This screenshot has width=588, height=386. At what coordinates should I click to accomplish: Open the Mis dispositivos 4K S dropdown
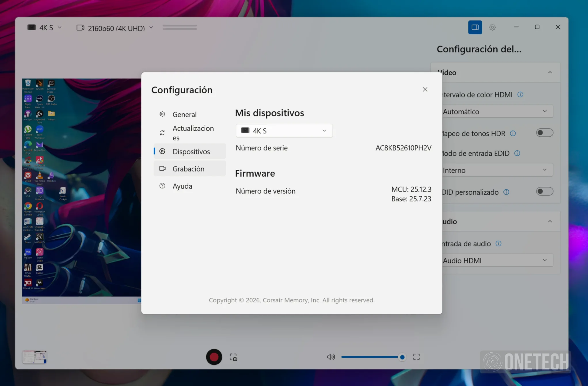(x=284, y=131)
